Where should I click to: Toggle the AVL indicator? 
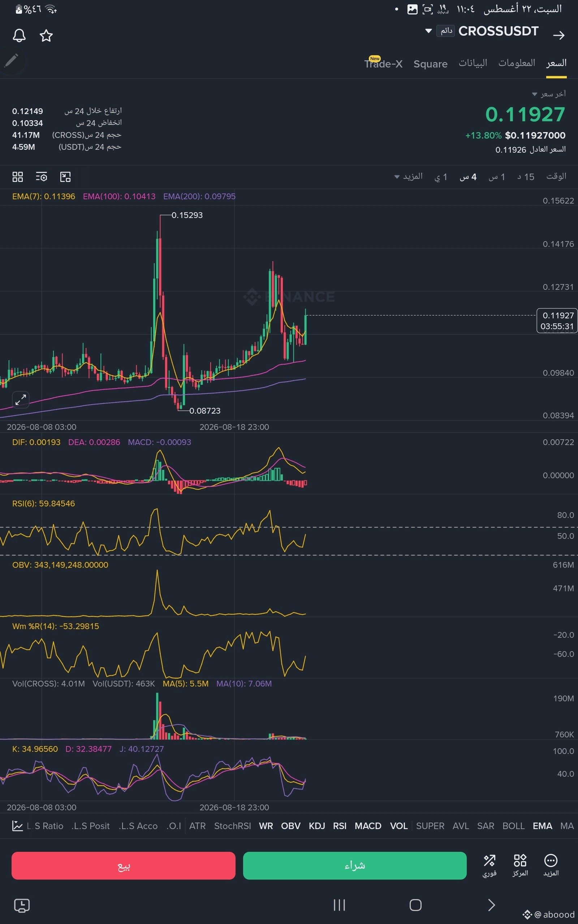(x=461, y=826)
